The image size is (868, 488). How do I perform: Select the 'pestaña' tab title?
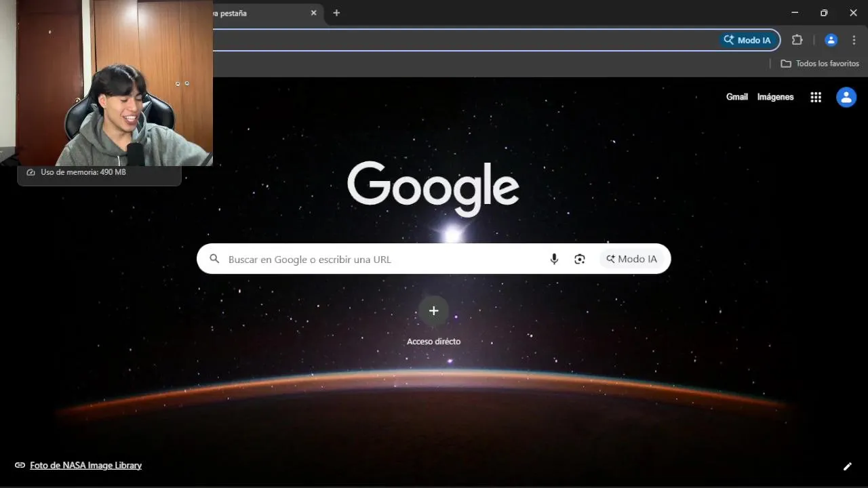(x=229, y=13)
